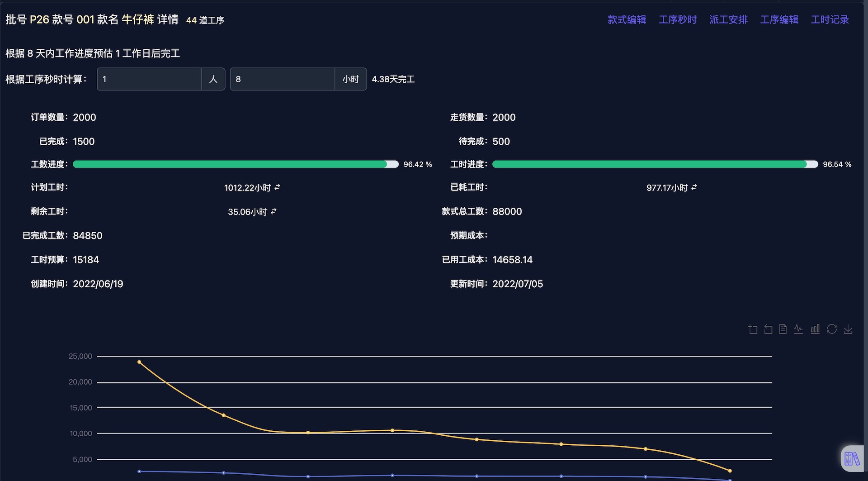Click the chart restore (refresh) icon
The image size is (868, 481).
(832, 329)
